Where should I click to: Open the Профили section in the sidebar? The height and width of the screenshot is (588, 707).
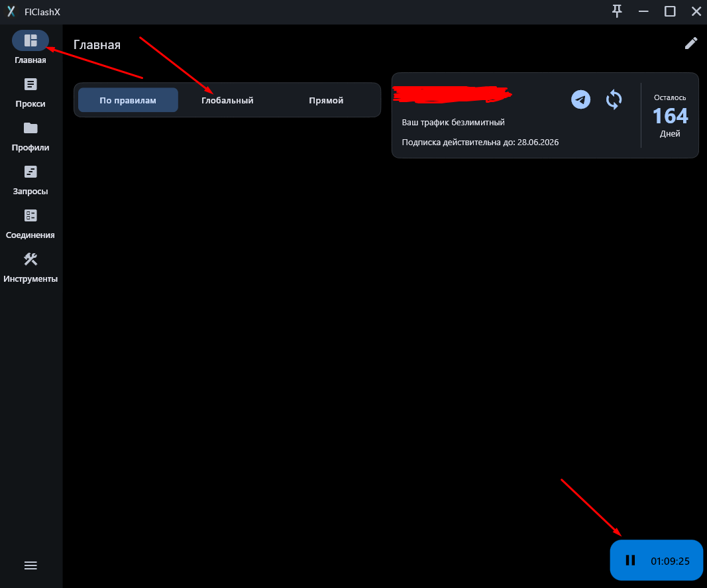click(x=30, y=135)
